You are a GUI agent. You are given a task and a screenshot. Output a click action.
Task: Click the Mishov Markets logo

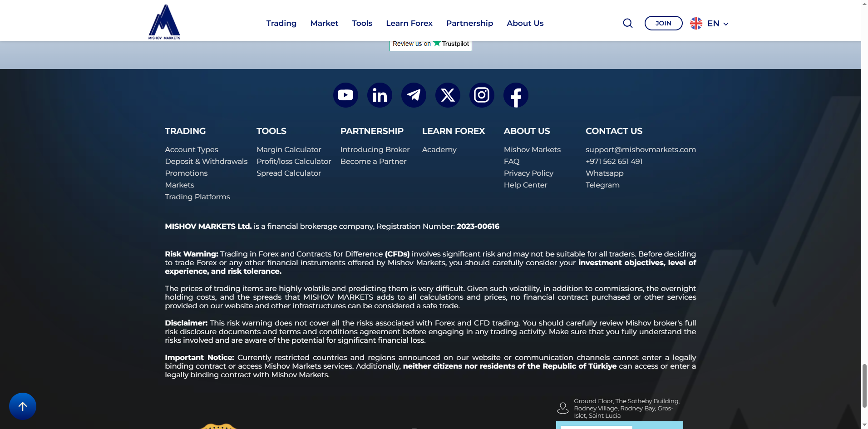pos(164,22)
